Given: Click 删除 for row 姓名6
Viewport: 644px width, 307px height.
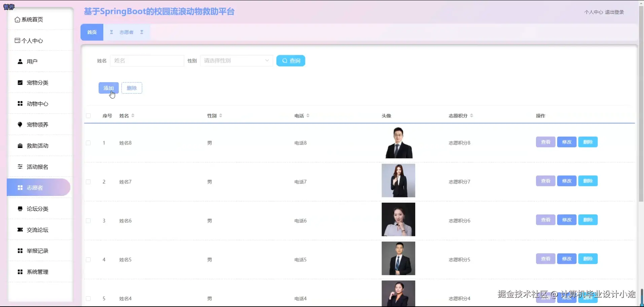Looking at the screenshot, I should pos(588,220).
